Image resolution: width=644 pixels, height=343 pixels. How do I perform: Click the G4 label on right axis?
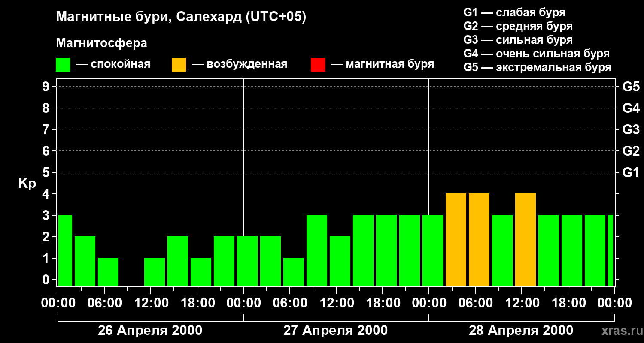[x=631, y=108]
